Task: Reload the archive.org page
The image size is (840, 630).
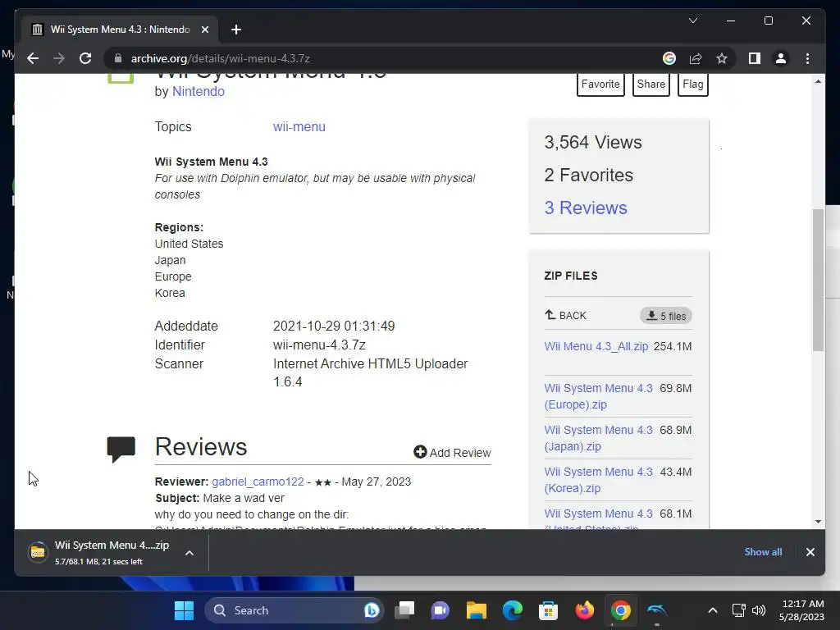Action: pyautogui.click(x=85, y=58)
